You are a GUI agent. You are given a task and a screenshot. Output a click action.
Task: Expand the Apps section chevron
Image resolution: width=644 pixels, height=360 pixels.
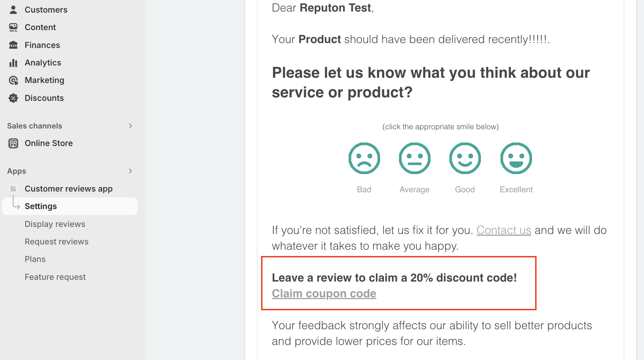coord(131,171)
